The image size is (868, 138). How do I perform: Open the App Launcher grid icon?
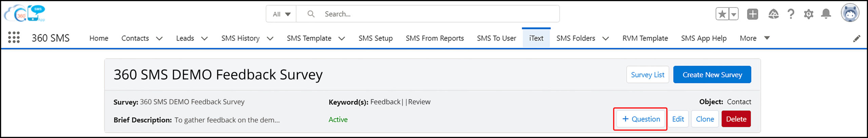click(x=14, y=37)
